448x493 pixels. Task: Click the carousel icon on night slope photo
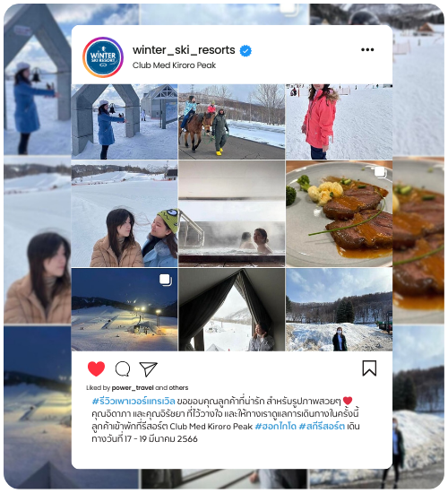pos(166,280)
